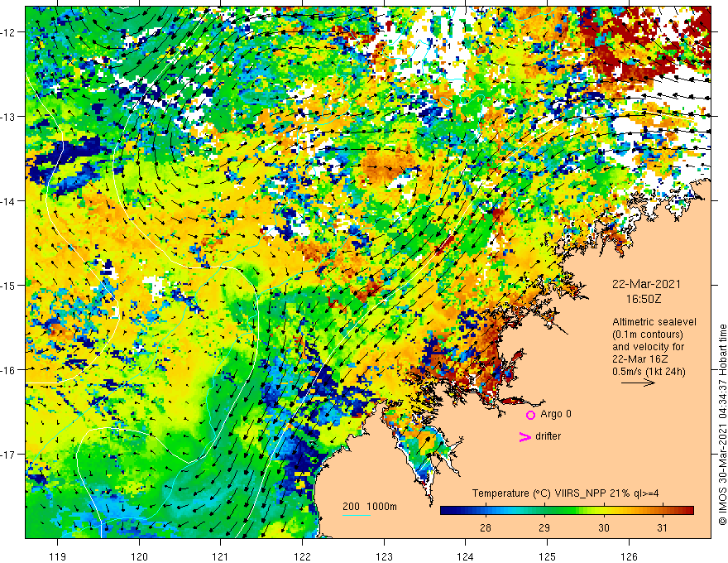Click the '22-Mar-2021' date label
The image size is (728, 563).
click(x=646, y=284)
